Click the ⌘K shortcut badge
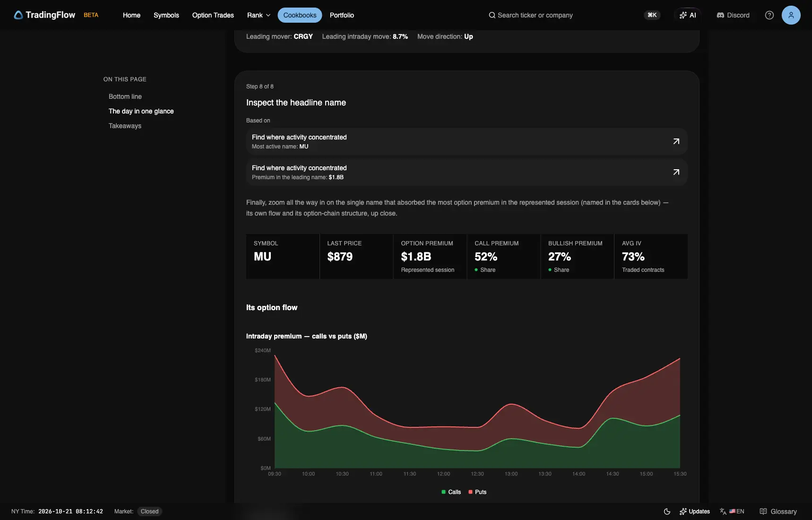The height and width of the screenshot is (520, 812). click(652, 15)
